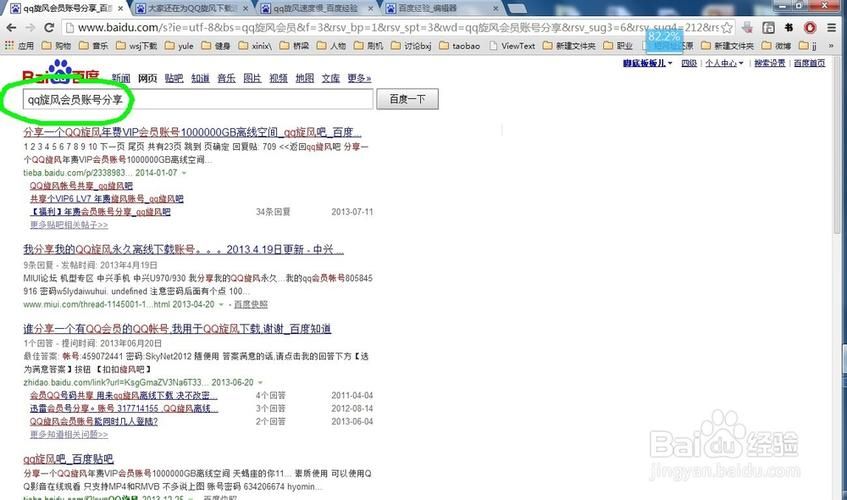Click the Baidu search box
The height and width of the screenshot is (500, 847).
pos(198,99)
